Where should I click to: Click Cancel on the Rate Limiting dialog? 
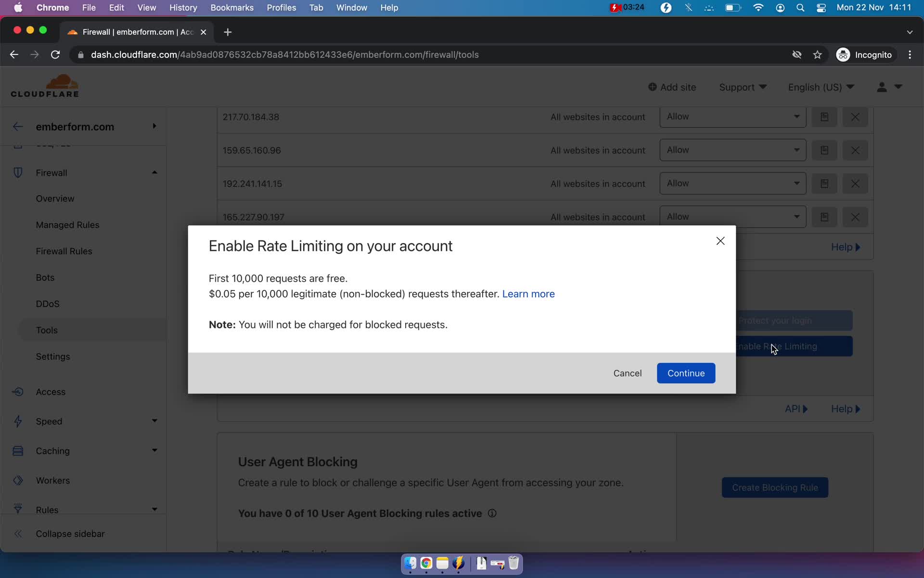(627, 373)
